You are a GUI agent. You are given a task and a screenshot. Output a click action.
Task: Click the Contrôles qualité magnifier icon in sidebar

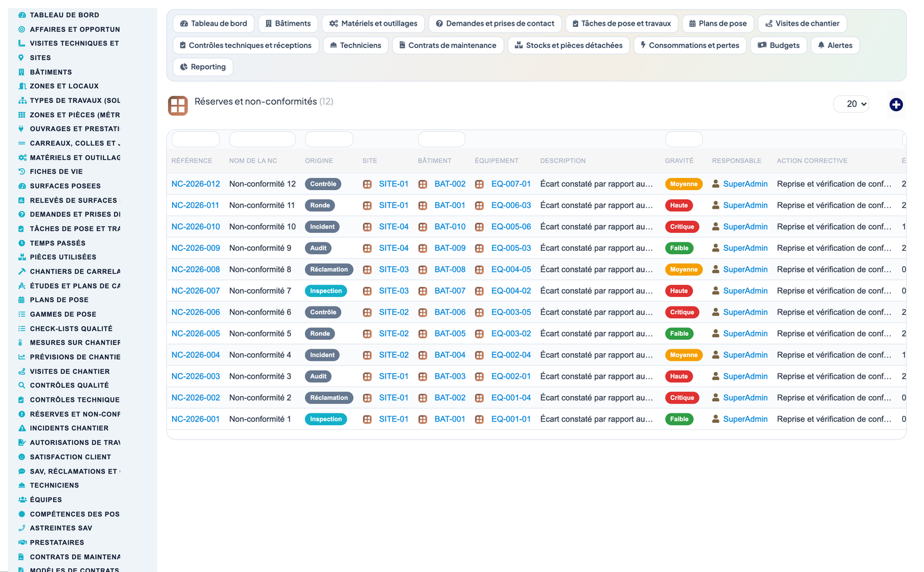(22, 385)
